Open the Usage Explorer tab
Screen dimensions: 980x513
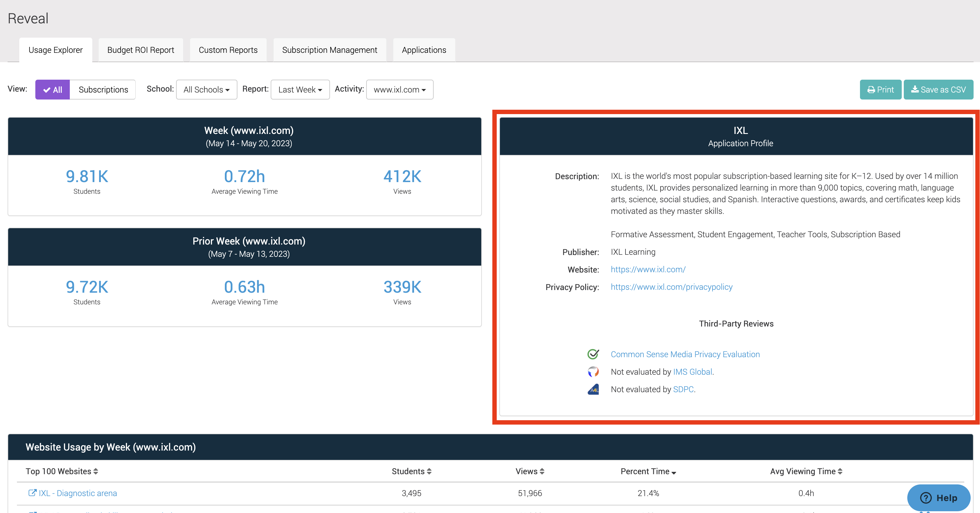(x=55, y=50)
